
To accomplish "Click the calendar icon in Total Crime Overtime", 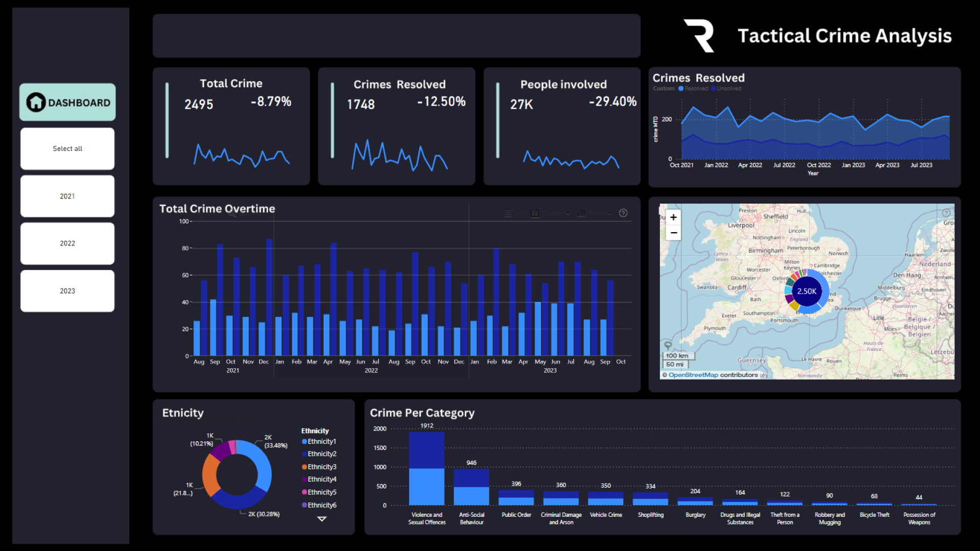I will click(534, 213).
